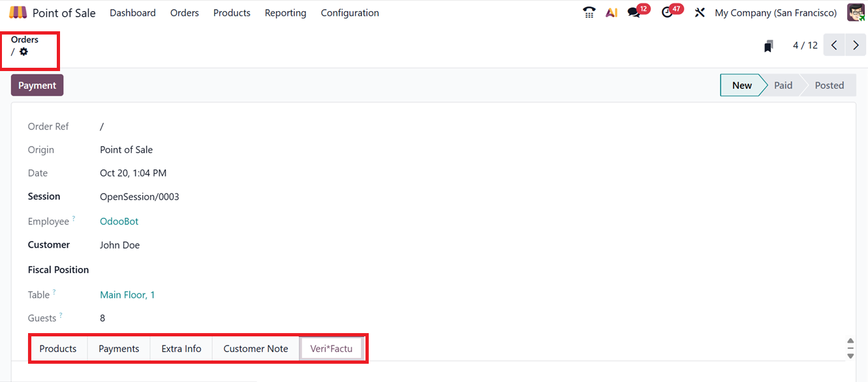Click the Point of Sale app title
868x382 pixels.
point(64,13)
